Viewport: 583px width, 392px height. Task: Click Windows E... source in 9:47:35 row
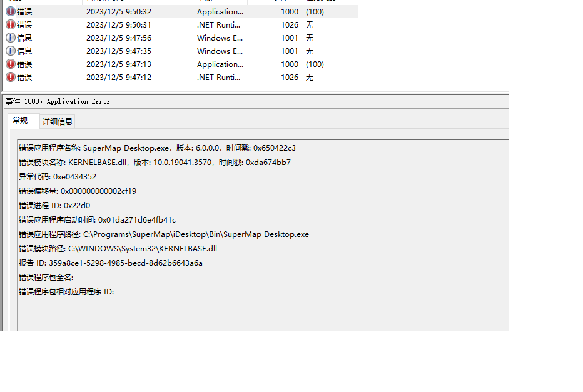click(x=220, y=51)
